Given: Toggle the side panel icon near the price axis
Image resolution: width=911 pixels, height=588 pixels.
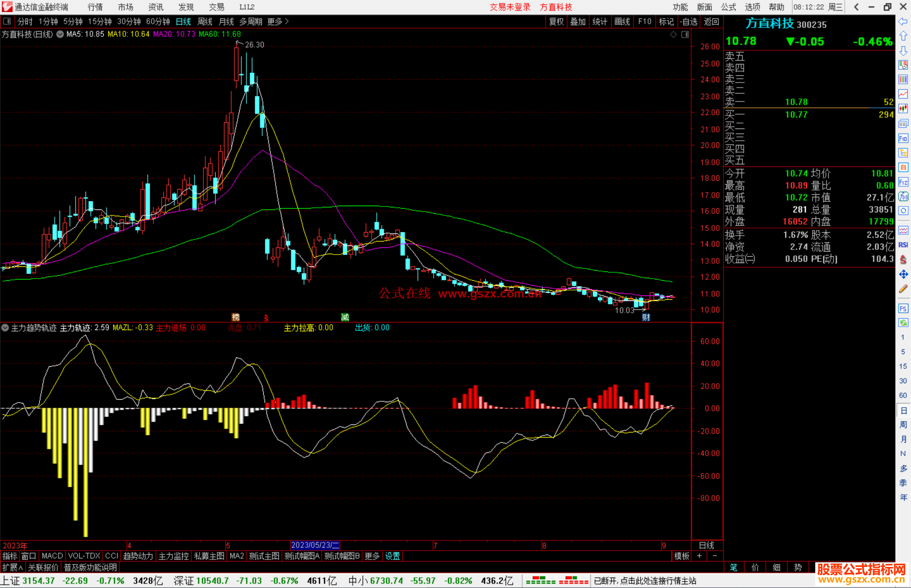Looking at the screenshot, I should (x=685, y=35).
